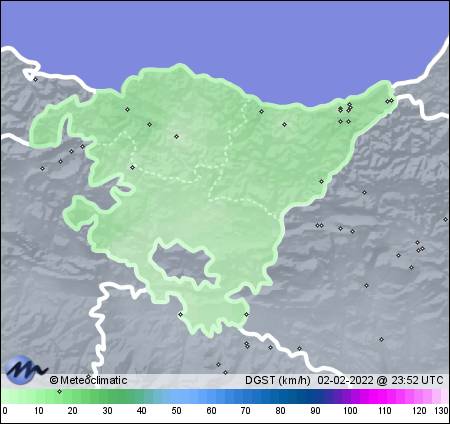Viewport: 450px width, 424px height.
Task: Click the 0 label at the scale's start
Action: click(5, 411)
